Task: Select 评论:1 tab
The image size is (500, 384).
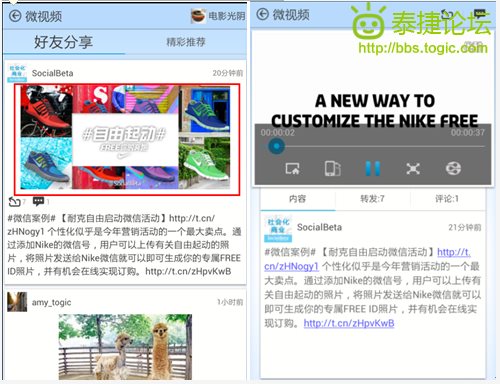Action: 447,199
